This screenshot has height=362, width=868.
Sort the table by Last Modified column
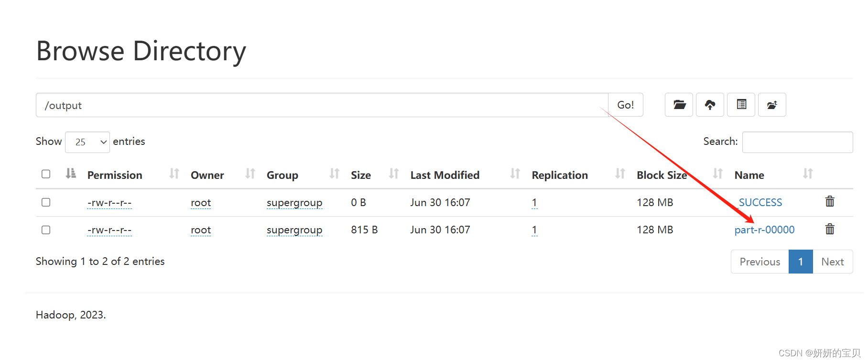(x=445, y=175)
